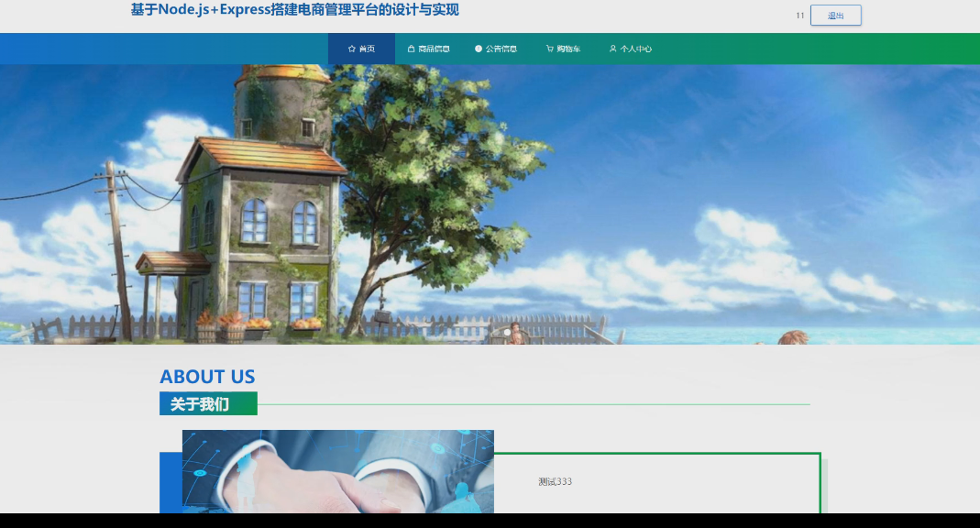This screenshot has height=528, width=980.
Task: Click the 退出 logout button
Action: pos(836,16)
